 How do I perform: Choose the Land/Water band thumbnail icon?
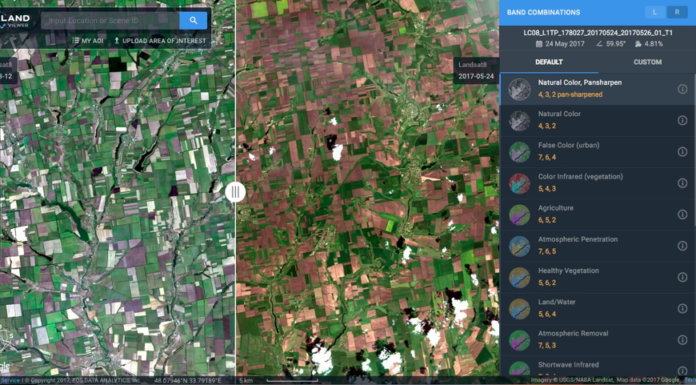[519, 309]
